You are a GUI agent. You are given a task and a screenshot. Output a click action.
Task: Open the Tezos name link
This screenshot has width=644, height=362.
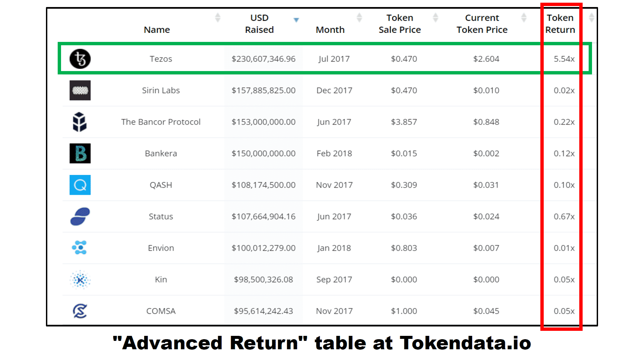pos(161,59)
